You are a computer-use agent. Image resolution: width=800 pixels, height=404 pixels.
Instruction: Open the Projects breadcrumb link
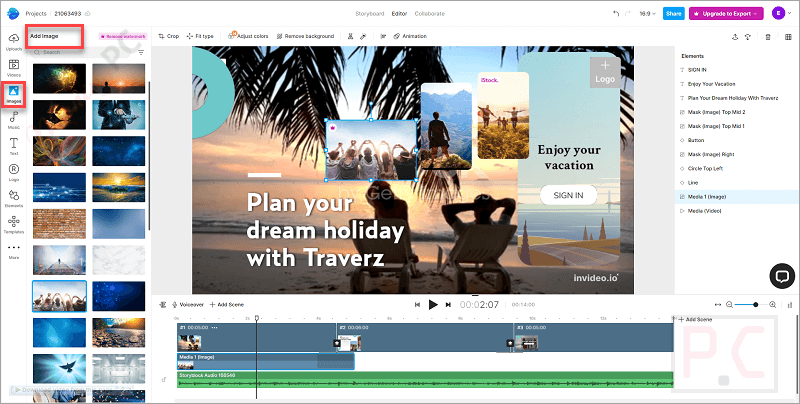tap(36, 14)
